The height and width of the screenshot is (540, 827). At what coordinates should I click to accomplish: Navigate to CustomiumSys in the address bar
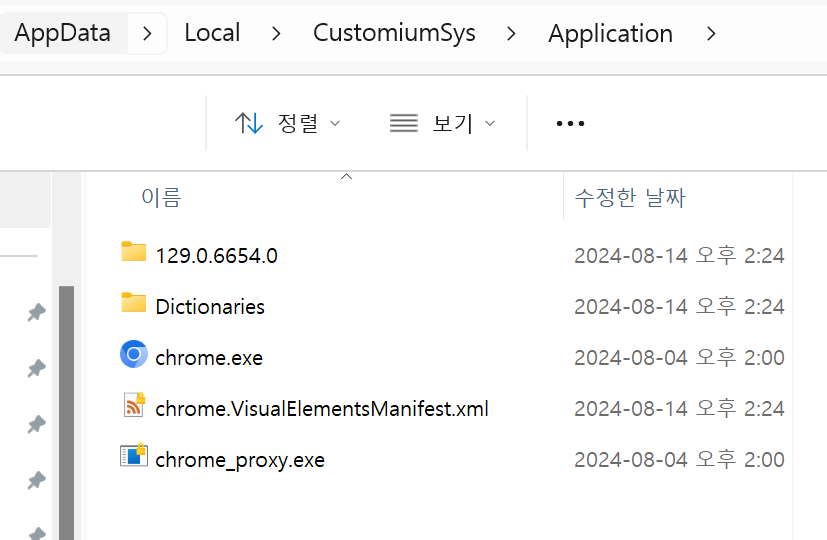point(395,33)
